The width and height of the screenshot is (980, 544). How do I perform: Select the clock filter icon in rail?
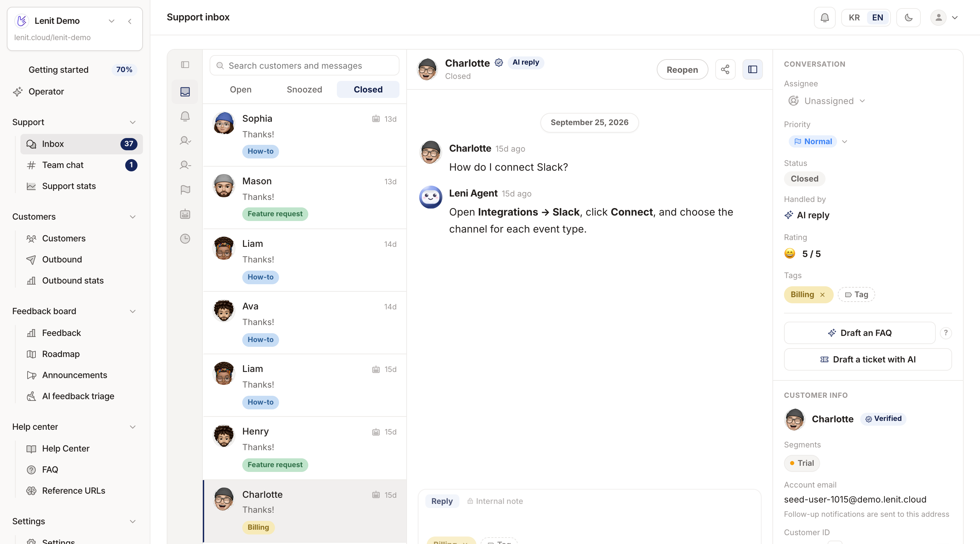pyautogui.click(x=185, y=239)
